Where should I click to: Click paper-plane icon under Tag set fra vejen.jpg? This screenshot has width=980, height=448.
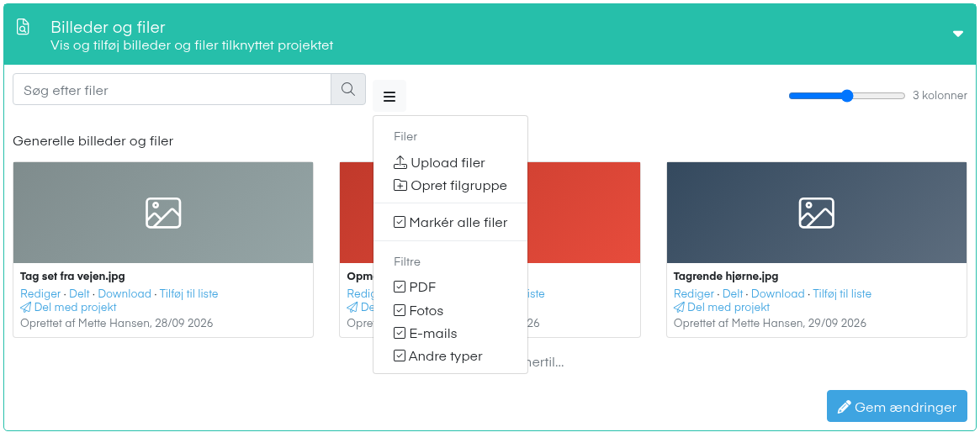(25, 308)
